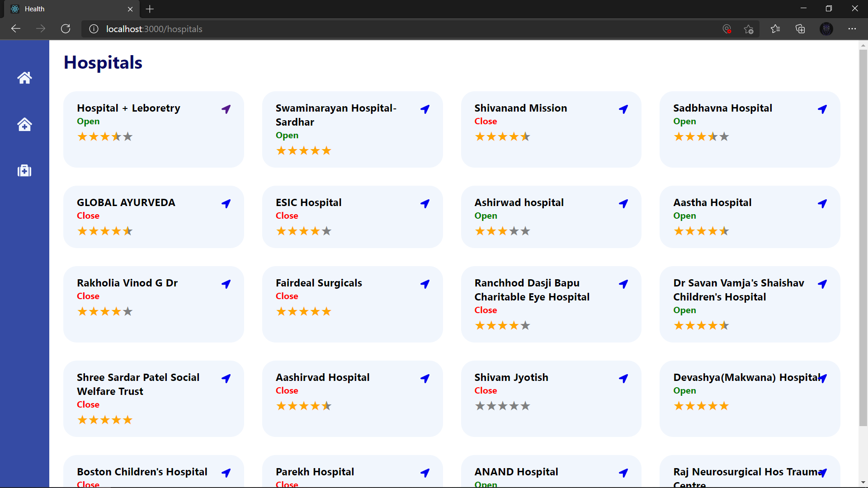Open a new browser tab
The image size is (868, 488).
150,9
